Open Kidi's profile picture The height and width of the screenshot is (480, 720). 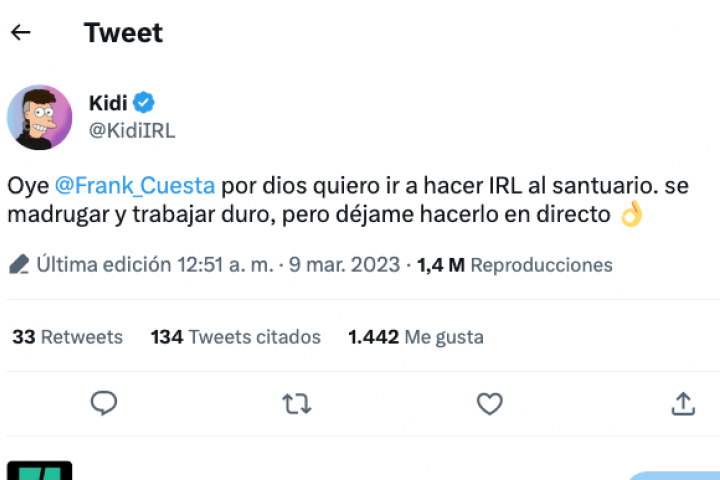[x=40, y=117]
